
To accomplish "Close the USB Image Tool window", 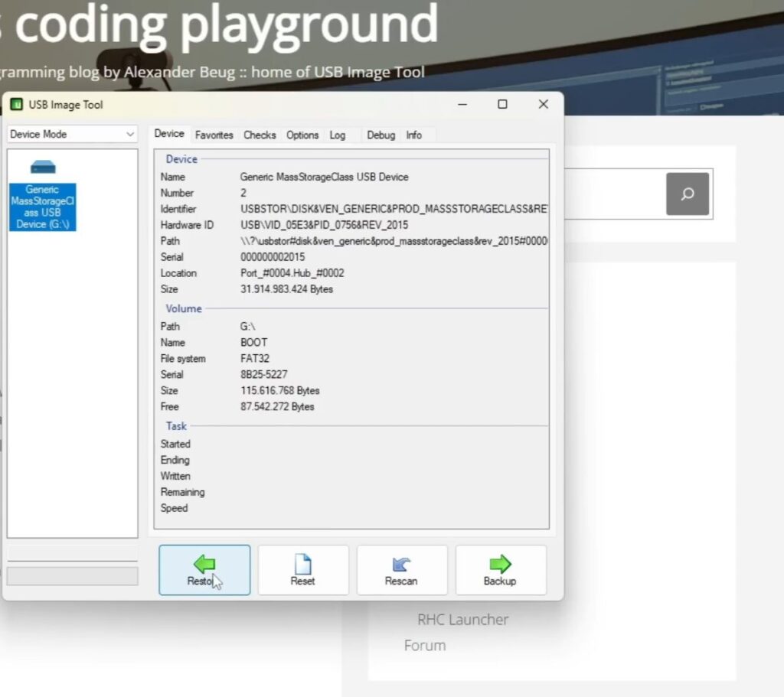I will [544, 104].
